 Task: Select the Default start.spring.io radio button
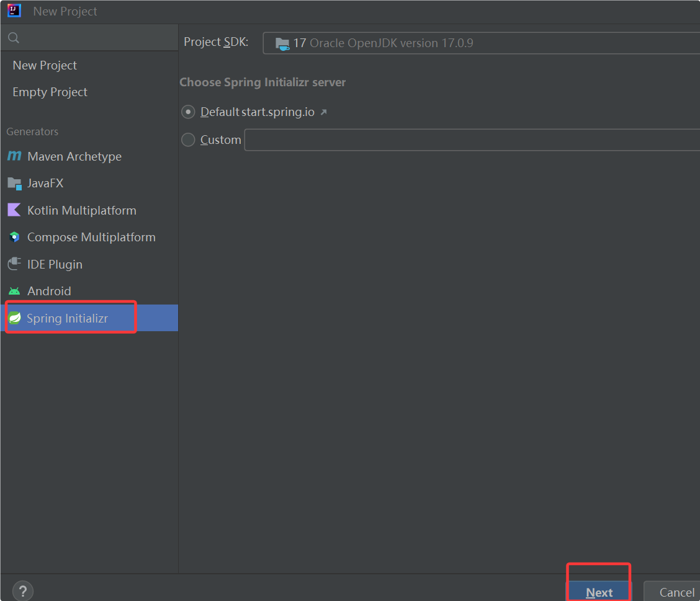pos(188,112)
